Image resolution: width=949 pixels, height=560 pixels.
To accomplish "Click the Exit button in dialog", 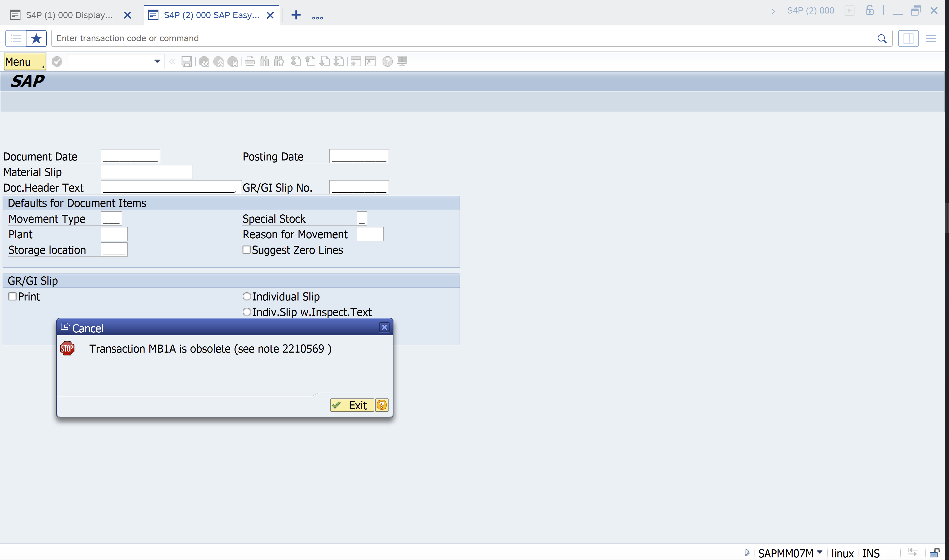I will 351,405.
